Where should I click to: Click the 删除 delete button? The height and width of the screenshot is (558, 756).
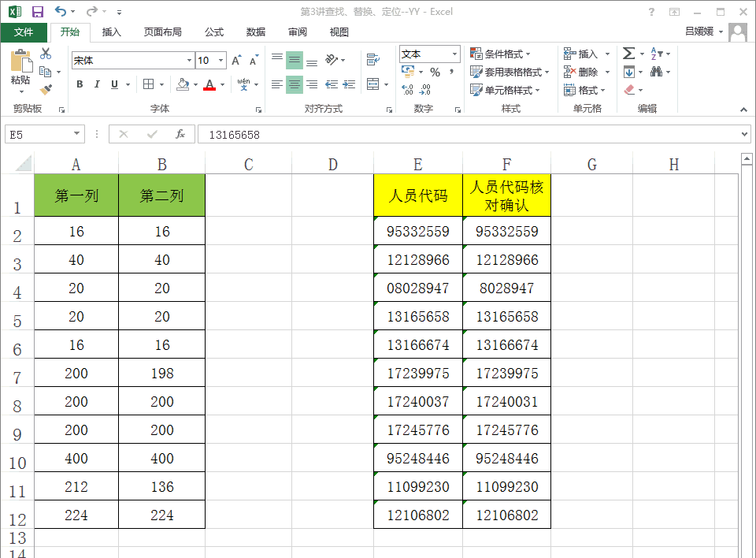coord(584,72)
